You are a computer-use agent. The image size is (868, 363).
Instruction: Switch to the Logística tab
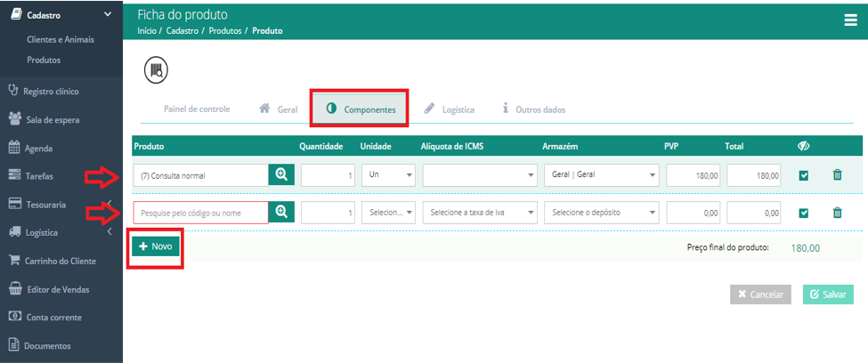(449, 109)
